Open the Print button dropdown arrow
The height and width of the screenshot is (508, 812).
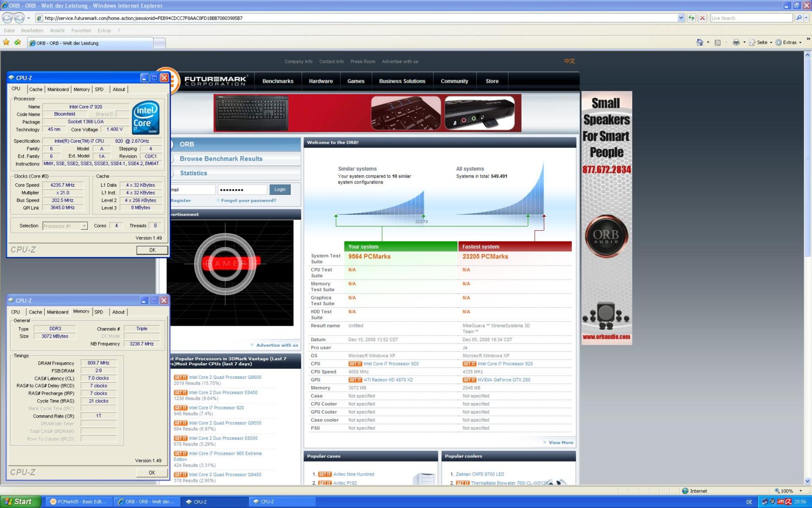[744, 43]
